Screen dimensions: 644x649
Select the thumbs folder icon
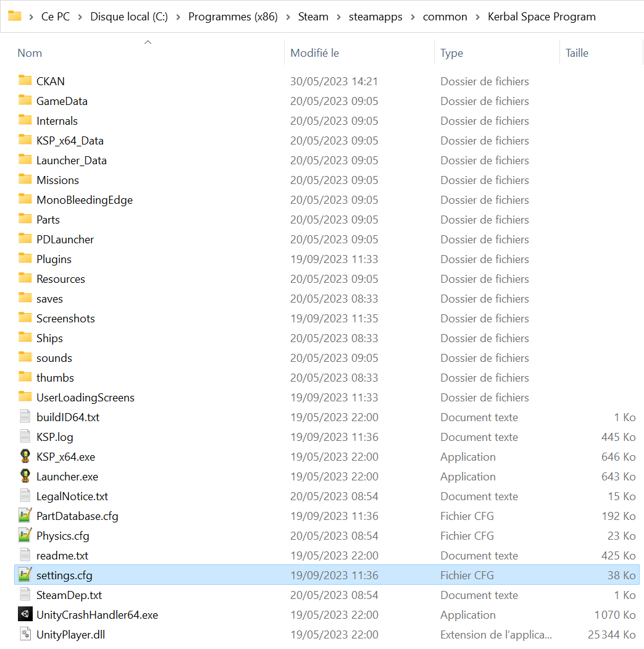pyautogui.click(x=25, y=377)
